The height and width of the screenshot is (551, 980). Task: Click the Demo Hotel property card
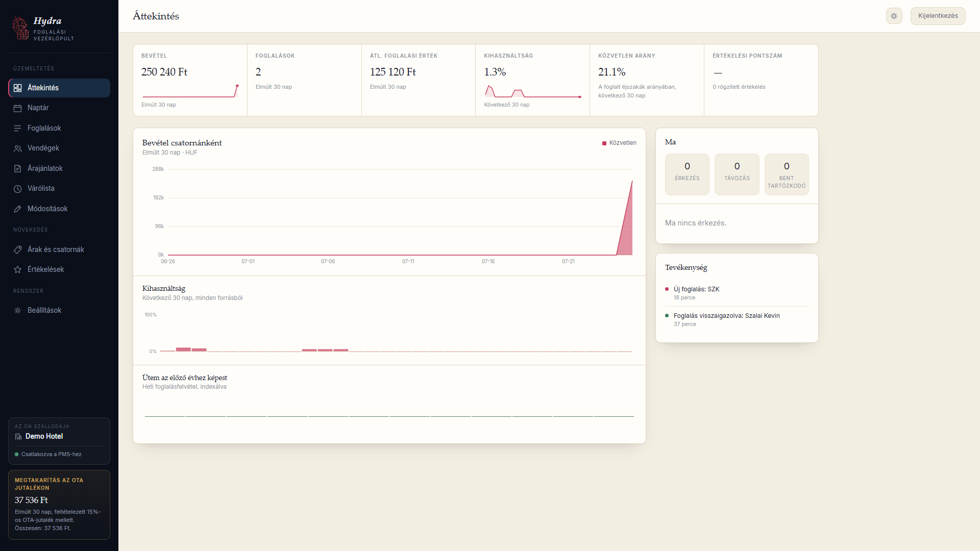pyautogui.click(x=59, y=441)
